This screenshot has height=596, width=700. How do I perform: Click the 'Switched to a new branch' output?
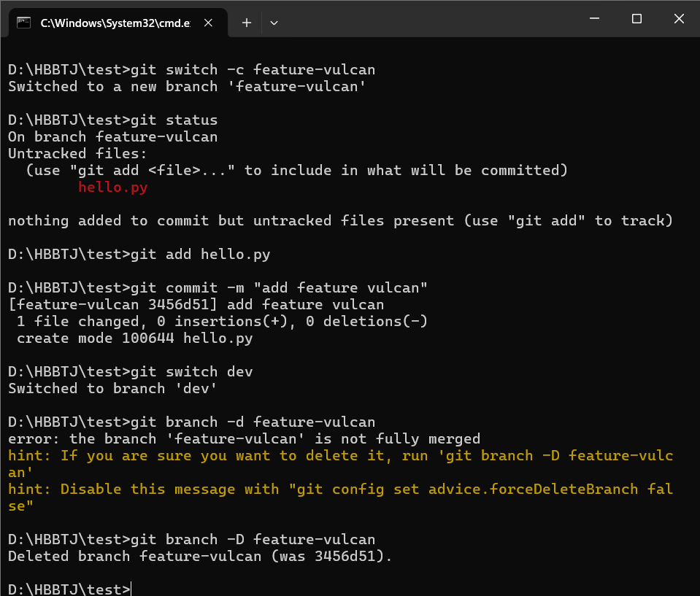click(186, 87)
